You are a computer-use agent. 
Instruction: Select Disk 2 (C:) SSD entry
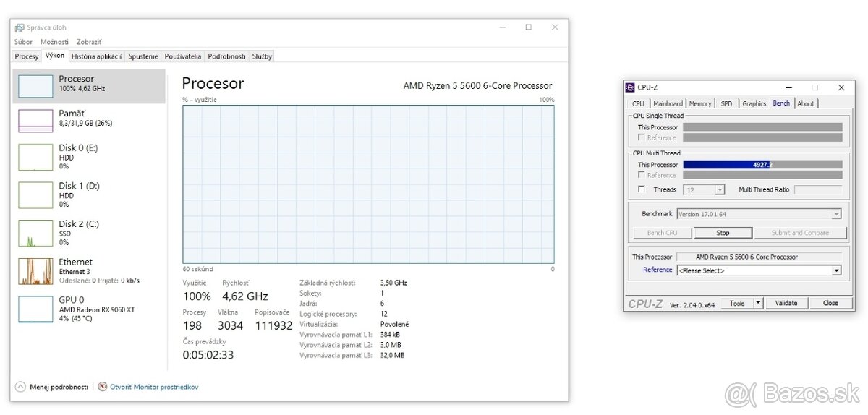(x=89, y=234)
